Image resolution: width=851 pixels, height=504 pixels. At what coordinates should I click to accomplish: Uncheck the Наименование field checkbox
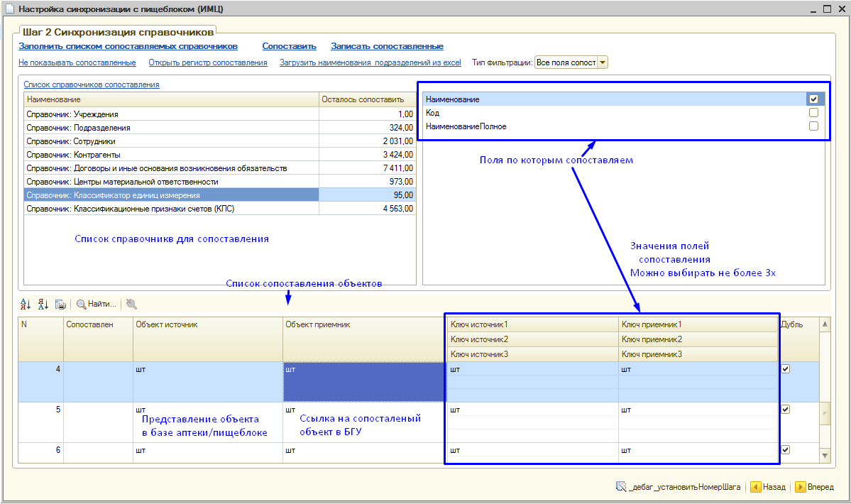click(813, 99)
